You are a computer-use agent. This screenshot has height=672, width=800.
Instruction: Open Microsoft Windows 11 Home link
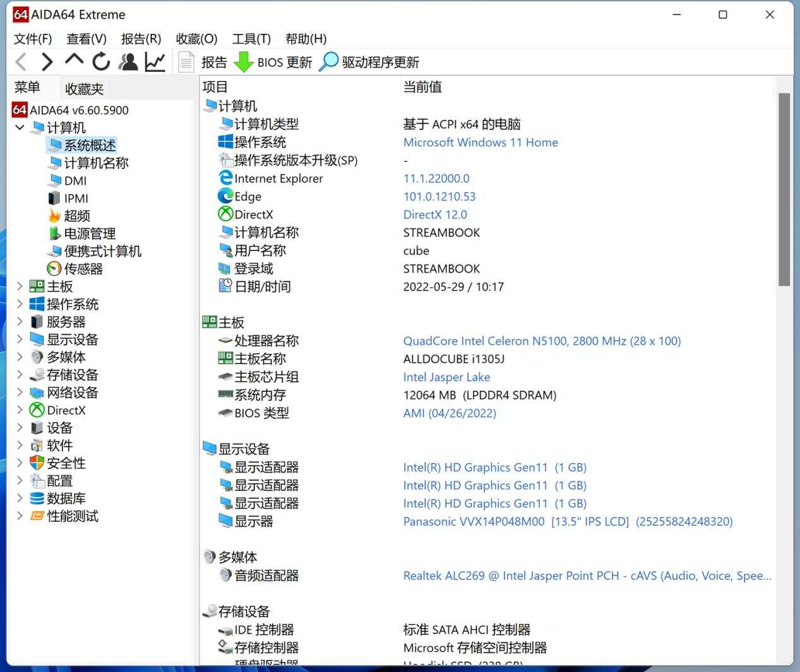pos(481,142)
